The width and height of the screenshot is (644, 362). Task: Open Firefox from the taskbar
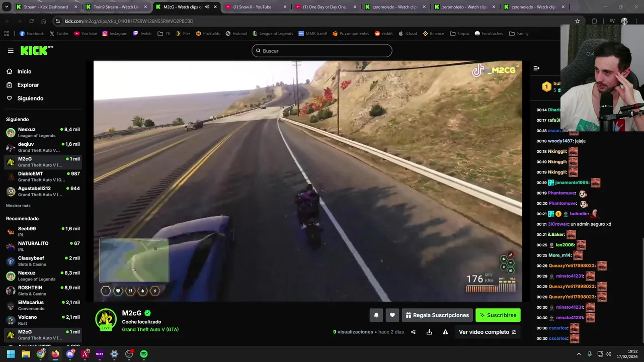[x=55, y=354]
